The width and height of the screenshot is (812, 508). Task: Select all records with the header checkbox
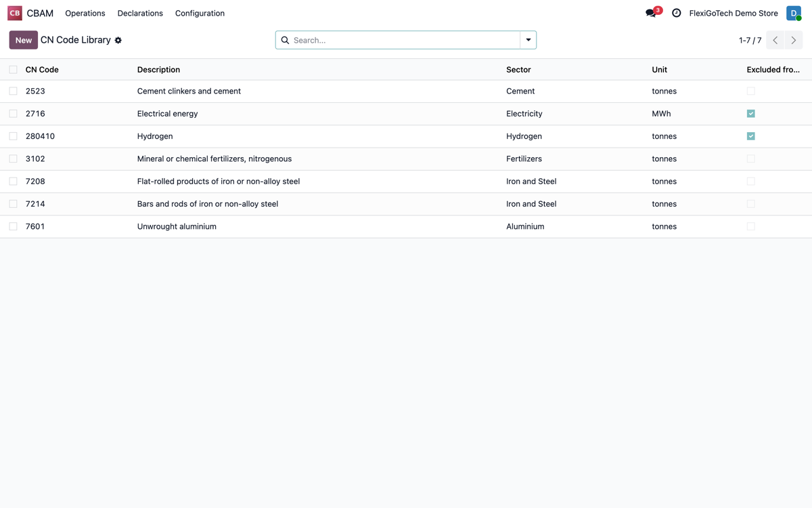(x=13, y=70)
